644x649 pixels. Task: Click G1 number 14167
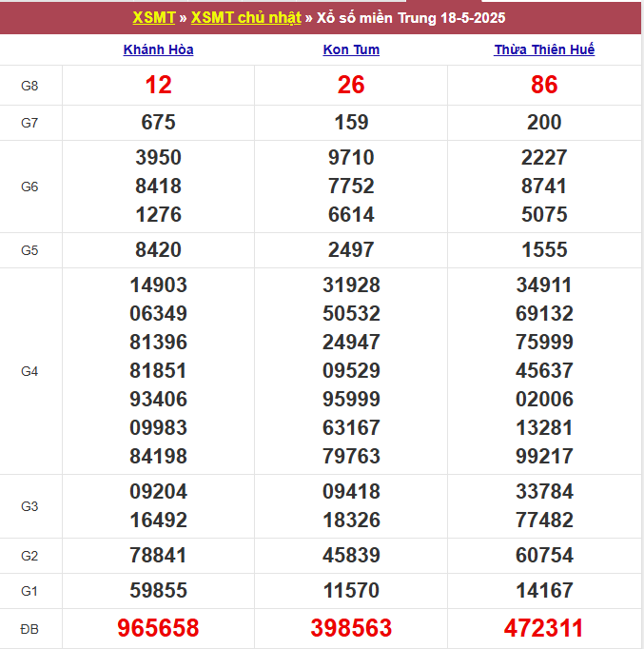coord(544,591)
